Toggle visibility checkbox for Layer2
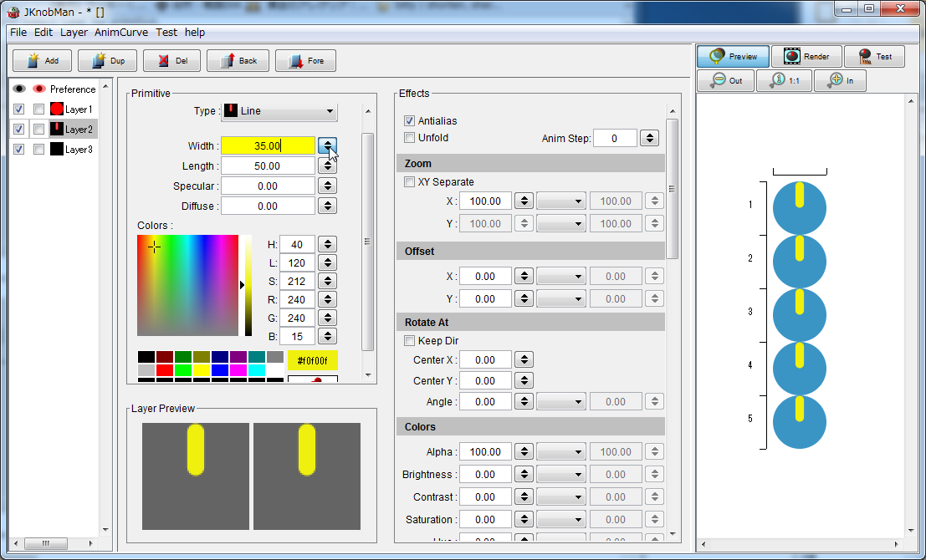Viewport: 926px width, 560px height. 19,130
